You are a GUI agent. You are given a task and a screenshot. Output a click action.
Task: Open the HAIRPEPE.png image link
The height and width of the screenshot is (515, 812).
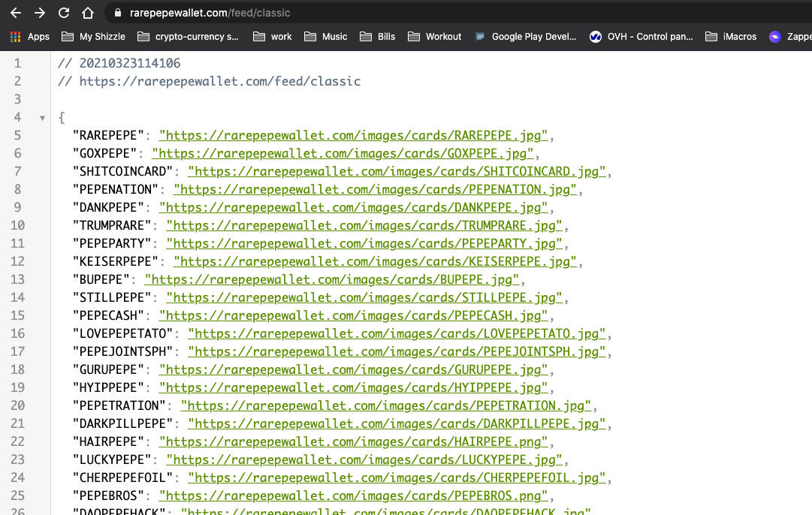click(353, 442)
